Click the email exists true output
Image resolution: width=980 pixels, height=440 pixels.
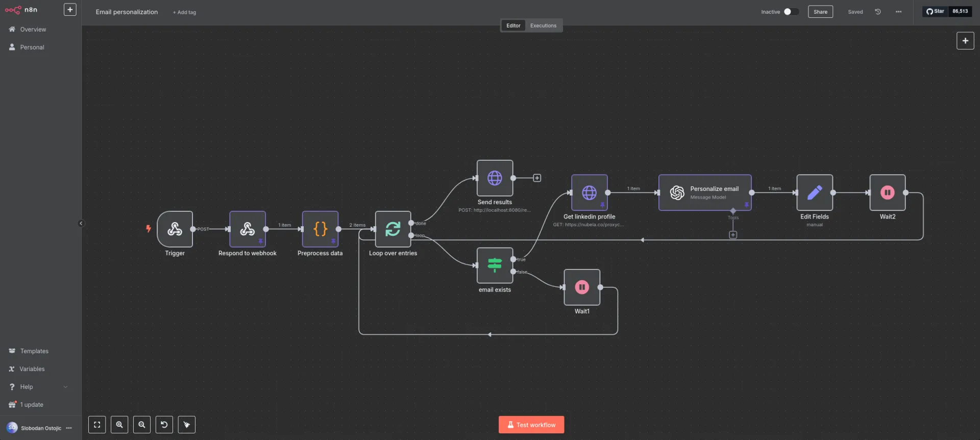click(513, 259)
